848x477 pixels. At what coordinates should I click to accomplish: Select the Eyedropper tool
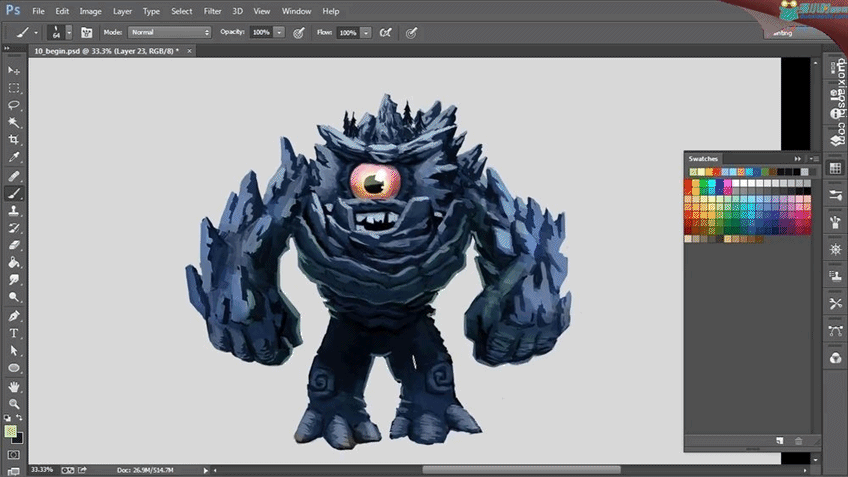14,157
